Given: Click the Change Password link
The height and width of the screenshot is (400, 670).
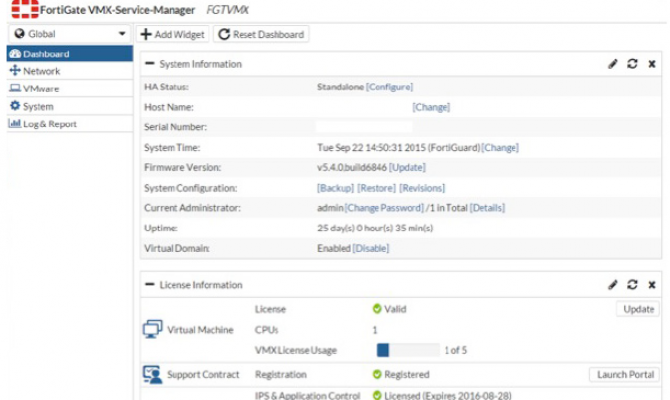Looking at the screenshot, I should 383,208.
